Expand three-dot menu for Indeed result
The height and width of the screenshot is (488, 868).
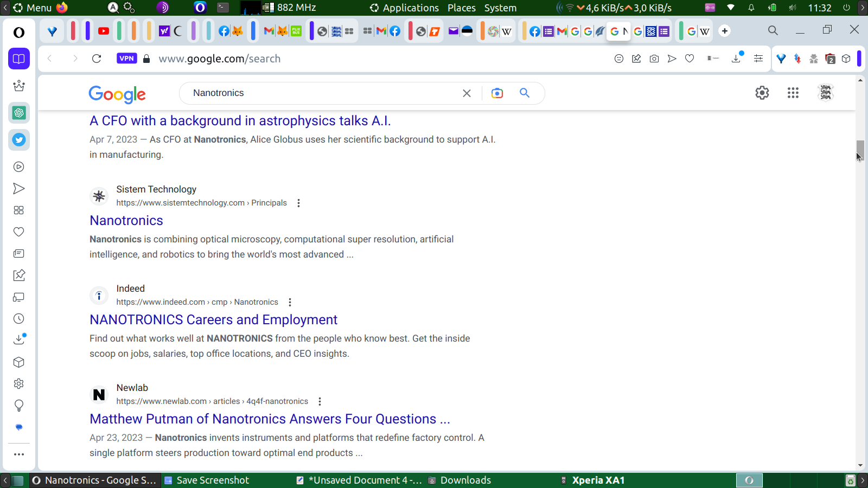(290, 302)
